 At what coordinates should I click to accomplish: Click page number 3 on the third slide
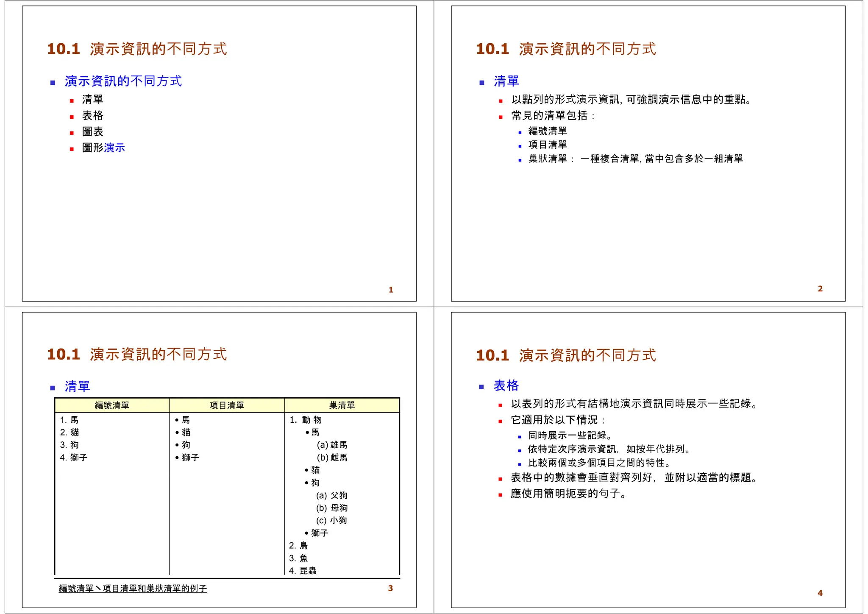pyautogui.click(x=390, y=588)
